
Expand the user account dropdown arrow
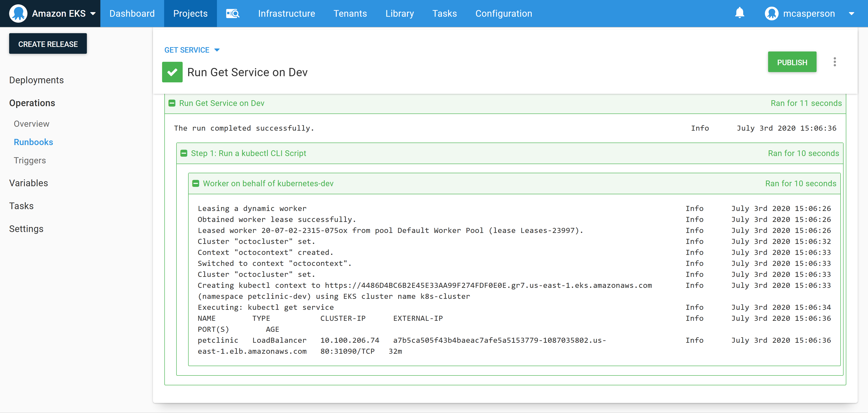click(851, 13)
